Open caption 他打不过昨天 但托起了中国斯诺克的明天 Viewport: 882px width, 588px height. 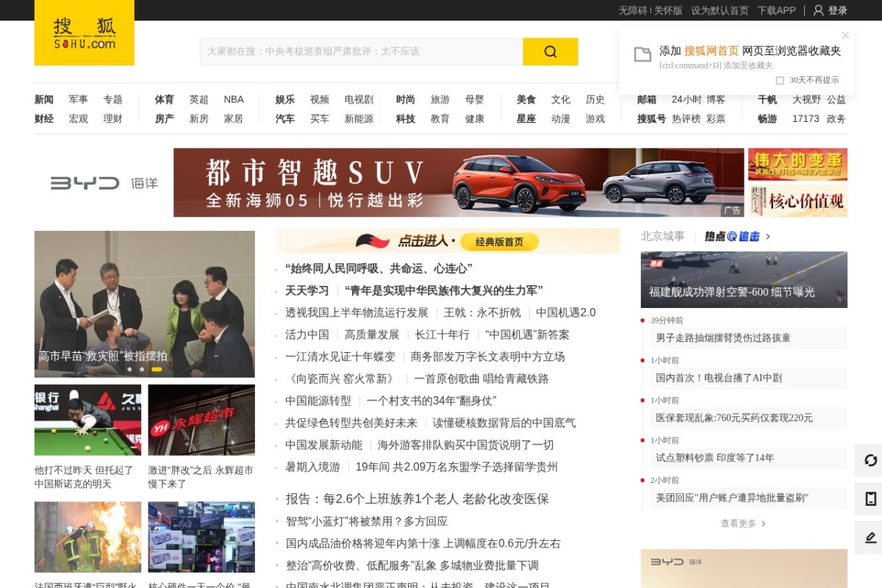pyautogui.click(x=84, y=477)
